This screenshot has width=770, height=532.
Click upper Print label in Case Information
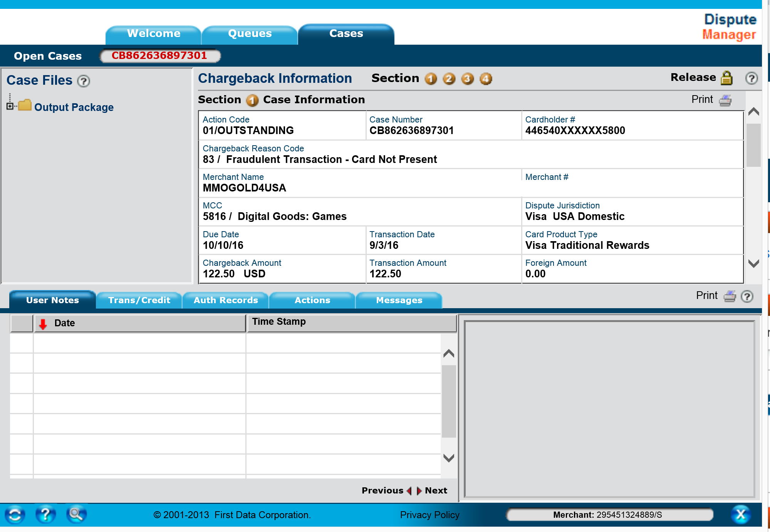point(702,99)
